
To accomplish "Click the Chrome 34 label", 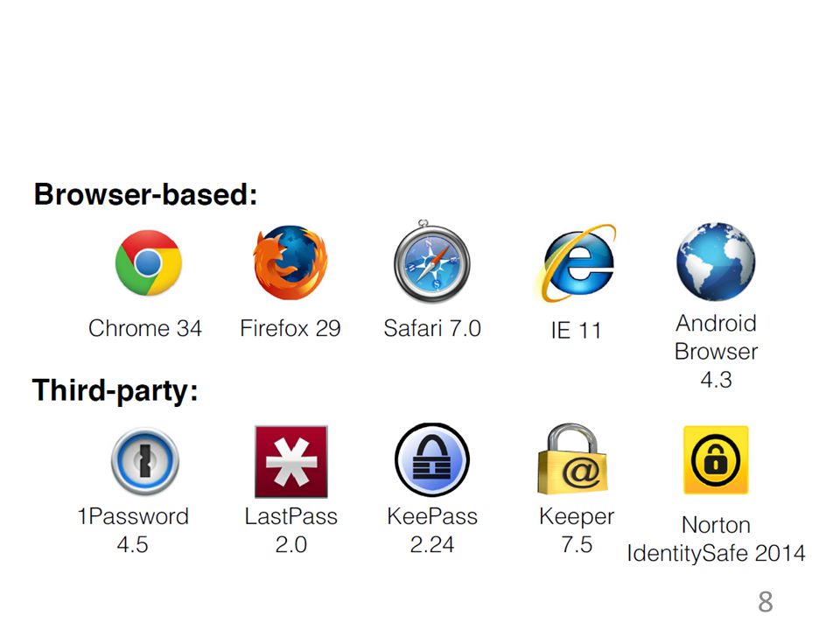I will point(145,328).
